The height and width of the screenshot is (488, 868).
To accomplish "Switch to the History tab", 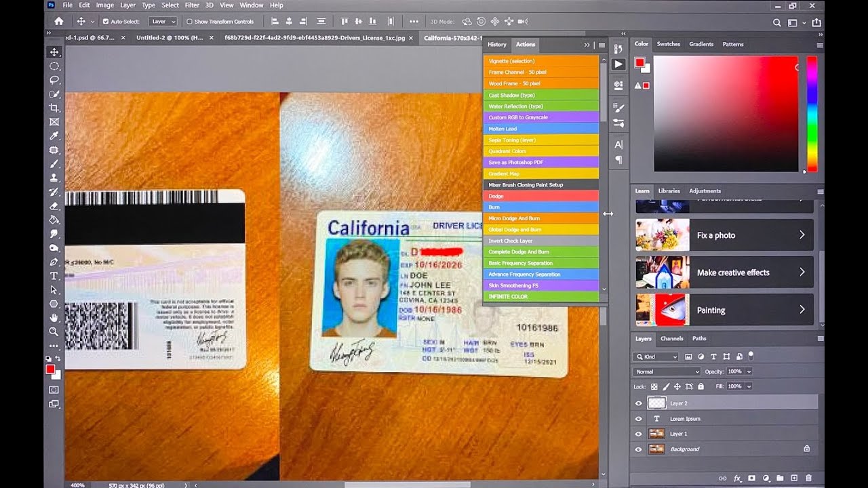I will [497, 45].
